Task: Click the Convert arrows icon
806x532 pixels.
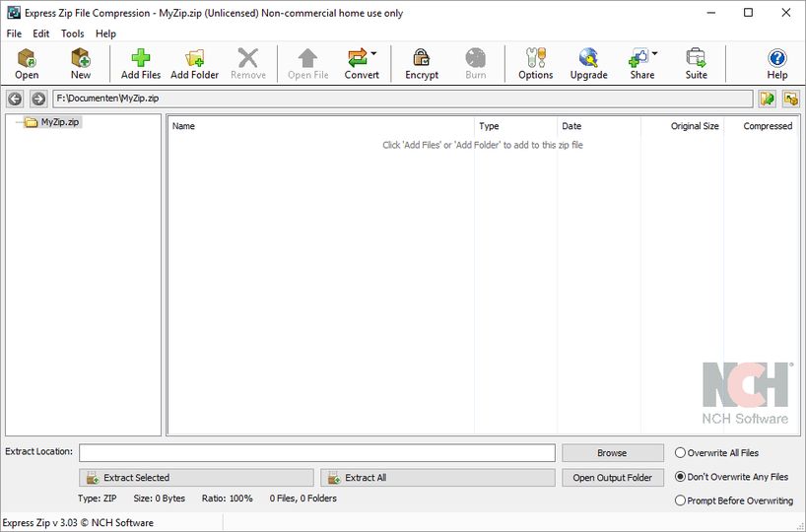Action: (x=359, y=58)
